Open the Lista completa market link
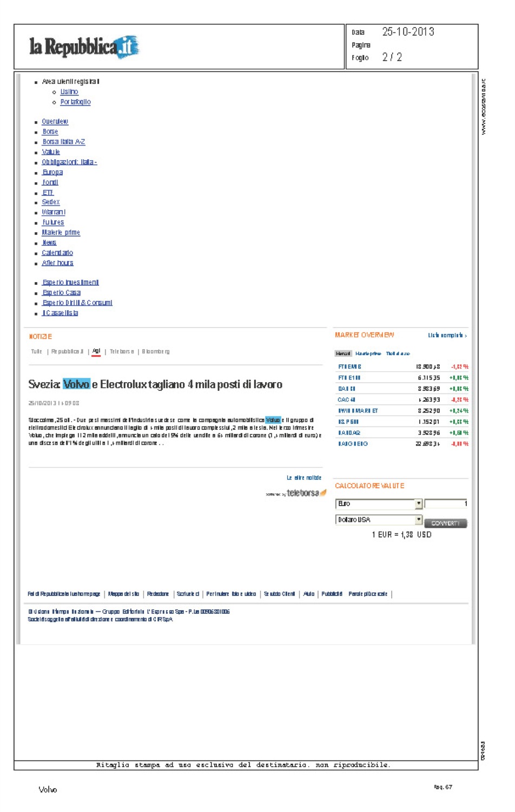Image resolution: width=515 pixels, height=812 pixels. 447,336
